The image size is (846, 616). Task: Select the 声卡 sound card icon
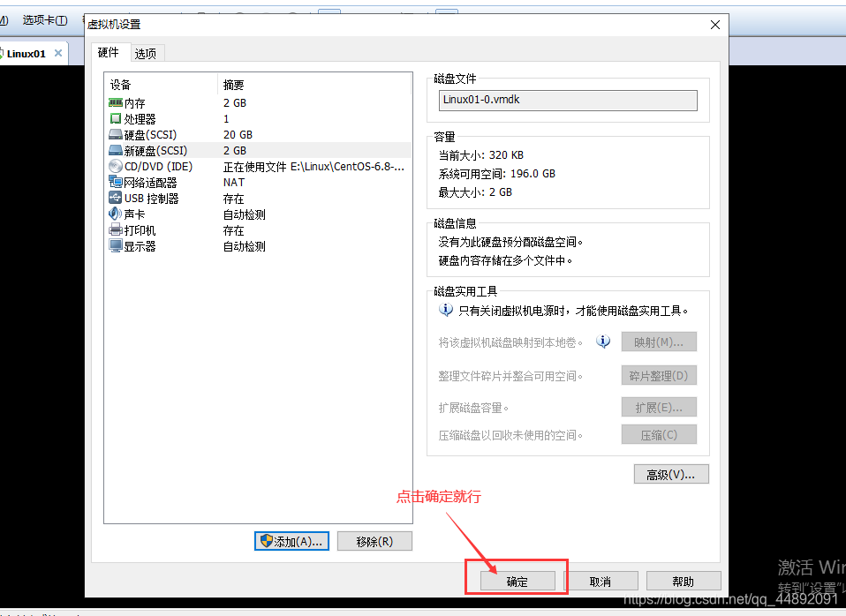point(116,214)
